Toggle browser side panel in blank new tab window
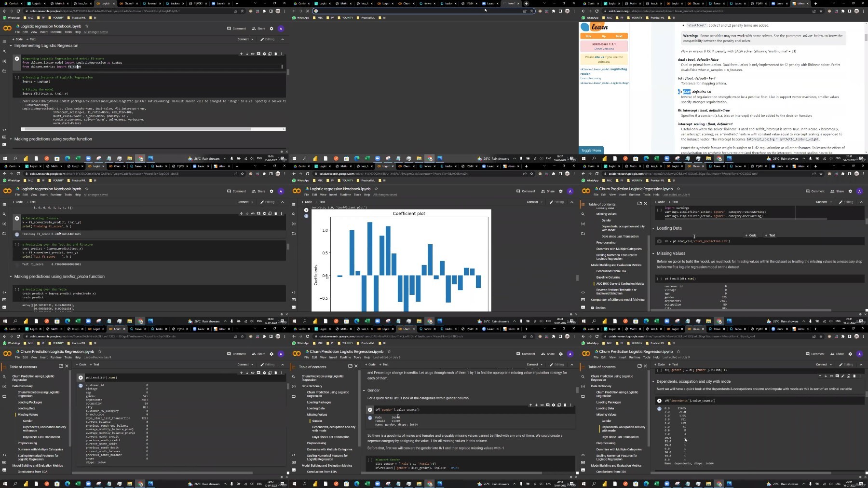This screenshot has width=868, height=488. tap(560, 11)
